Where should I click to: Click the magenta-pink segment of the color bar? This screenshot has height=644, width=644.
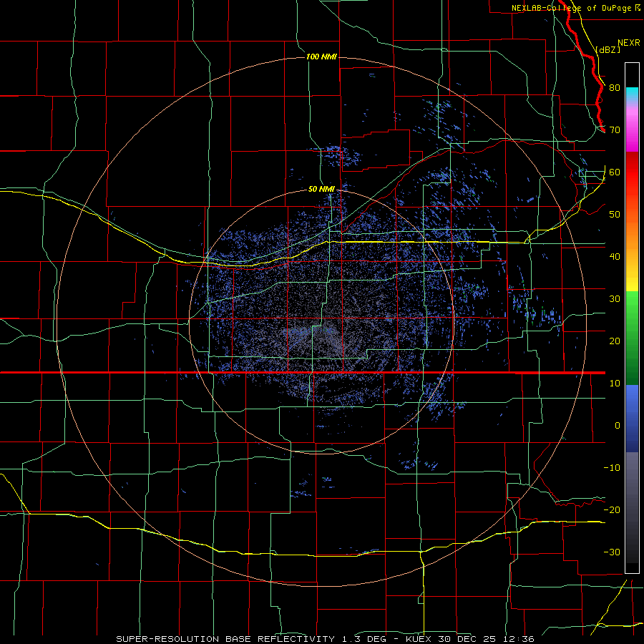click(x=632, y=127)
